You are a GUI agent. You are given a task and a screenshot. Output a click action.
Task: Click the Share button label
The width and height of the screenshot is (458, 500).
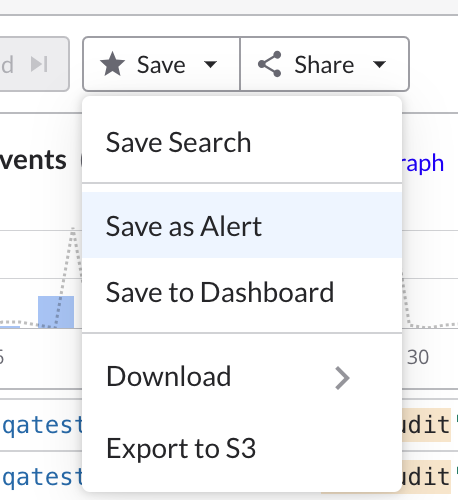tap(324, 65)
